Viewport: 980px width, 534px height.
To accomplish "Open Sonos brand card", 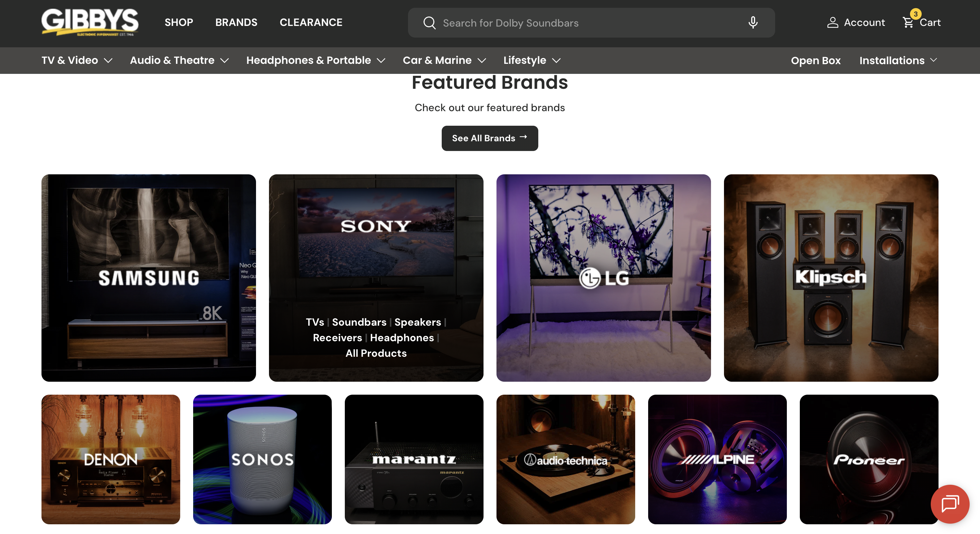I will pyautogui.click(x=262, y=459).
